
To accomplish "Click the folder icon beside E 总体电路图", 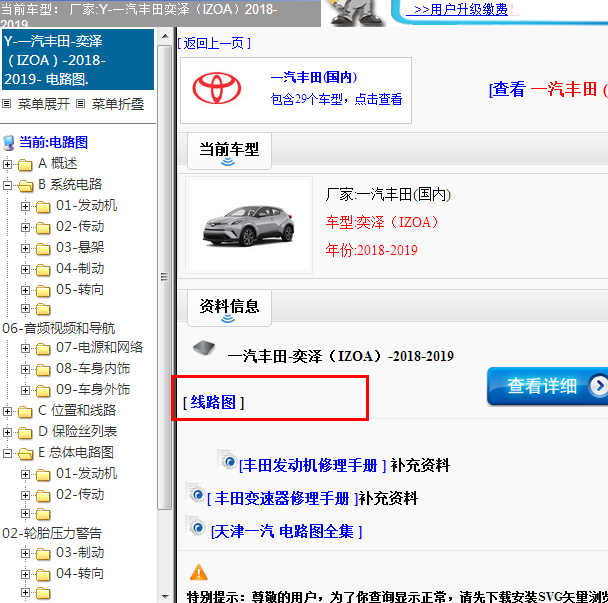I will pyautogui.click(x=25, y=454).
